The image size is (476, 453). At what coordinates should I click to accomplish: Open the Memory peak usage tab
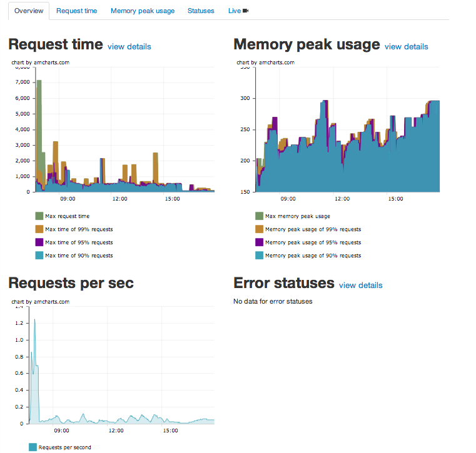pos(143,11)
